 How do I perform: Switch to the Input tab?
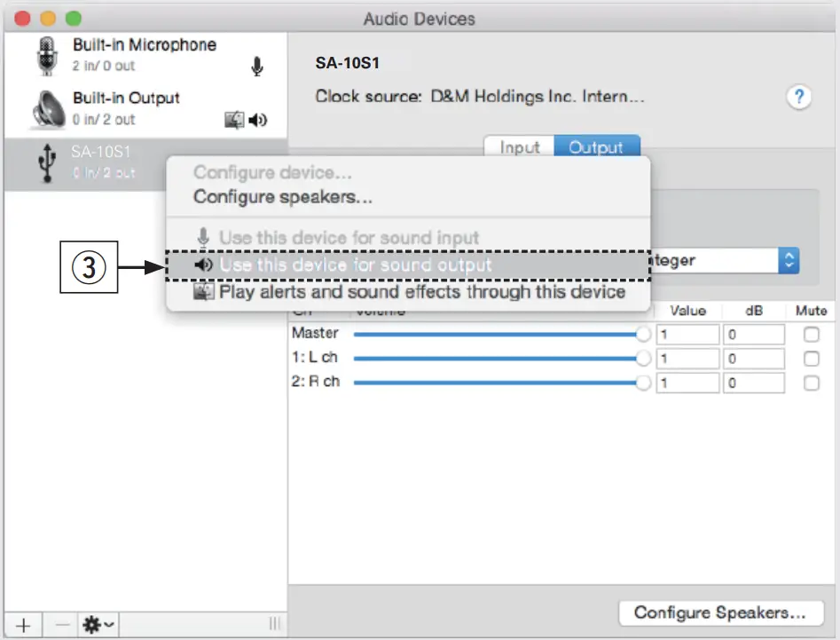coord(519,146)
